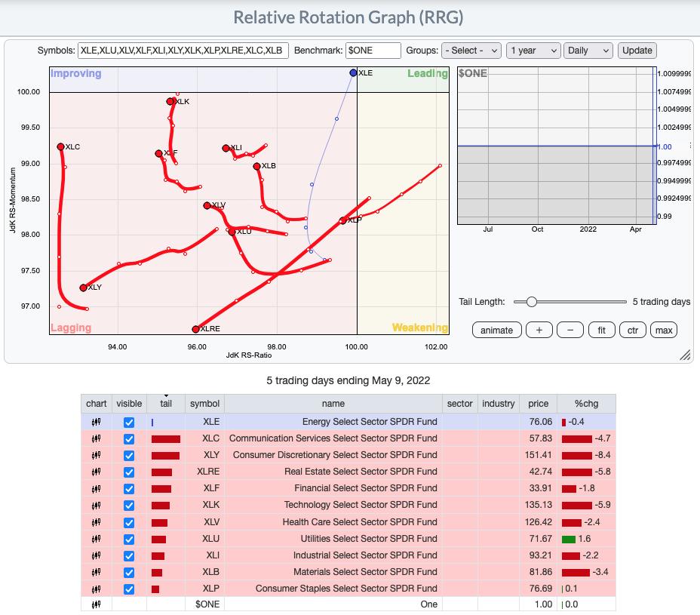
Task: Open chart icon for XLV row
Action: click(96, 522)
